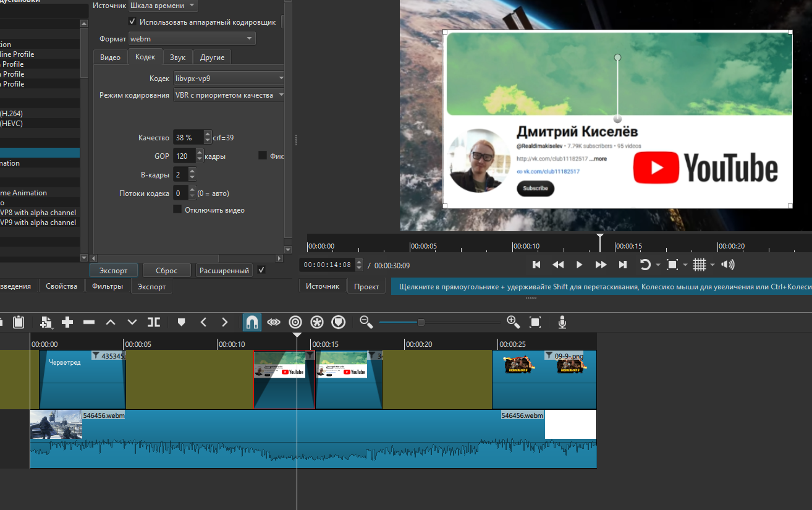The height and width of the screenshot is (510, 812).
Task: Click the player zoom fit icon
Action: pyautogui.click(x=672, y=265)
